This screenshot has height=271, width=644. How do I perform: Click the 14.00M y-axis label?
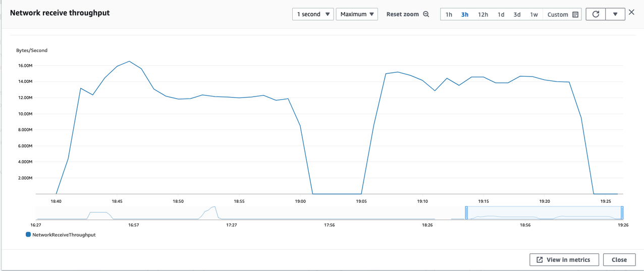click(x=24, y=81)
